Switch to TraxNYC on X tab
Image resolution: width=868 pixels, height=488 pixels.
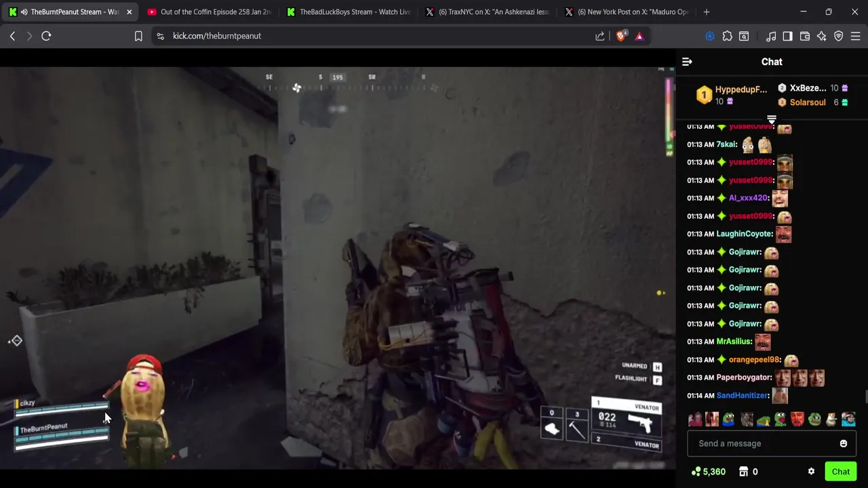click(488, 12)
